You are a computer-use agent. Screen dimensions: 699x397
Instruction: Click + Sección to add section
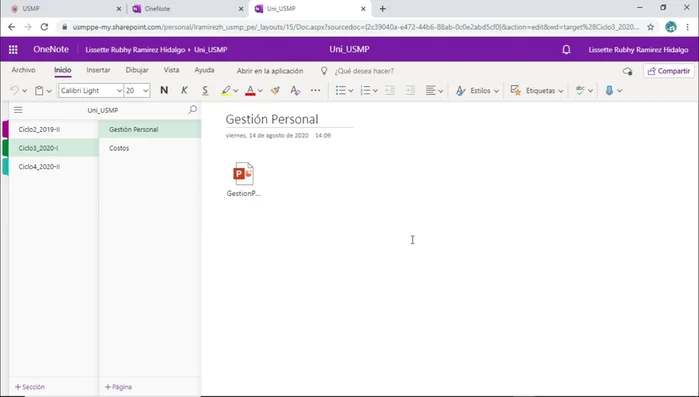click(30, 387)
